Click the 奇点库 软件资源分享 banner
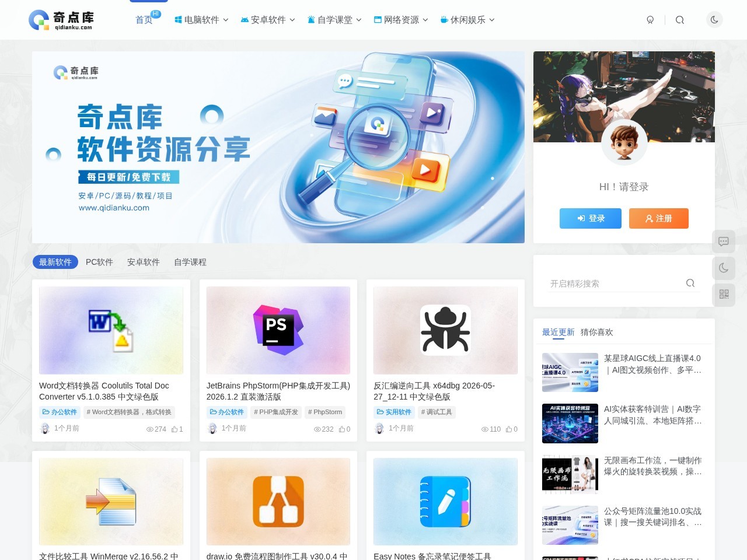 tap(278, 147)
